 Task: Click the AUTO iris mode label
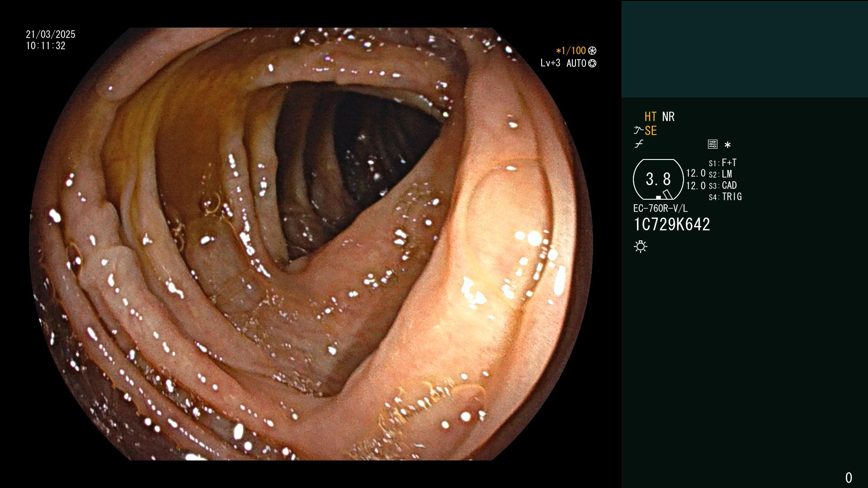point(576,63)
